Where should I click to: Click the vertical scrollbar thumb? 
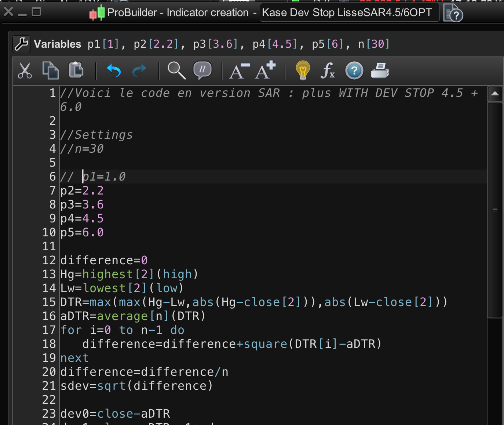point(495,210)
